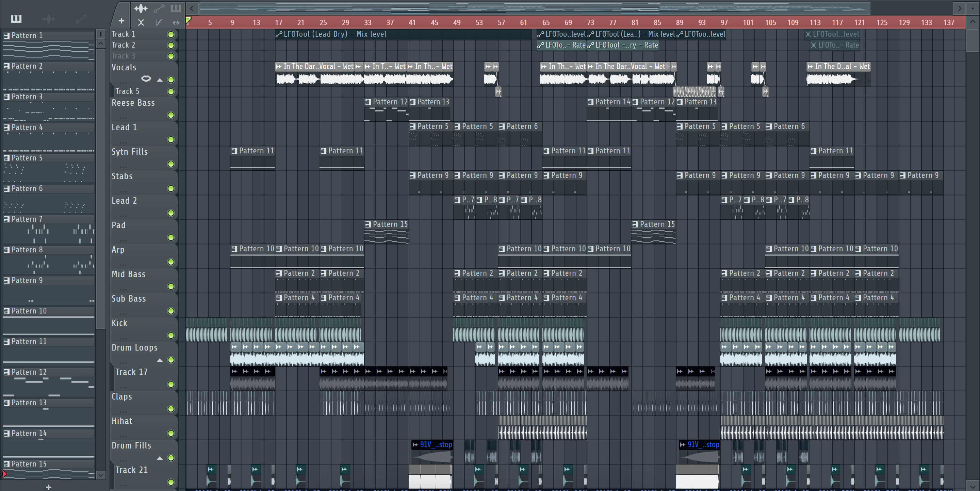Viewport: 980px width, 491px height.
Task: Click the Pattern 1 piano-roll icon in picker
Action: tap(6, 35)
